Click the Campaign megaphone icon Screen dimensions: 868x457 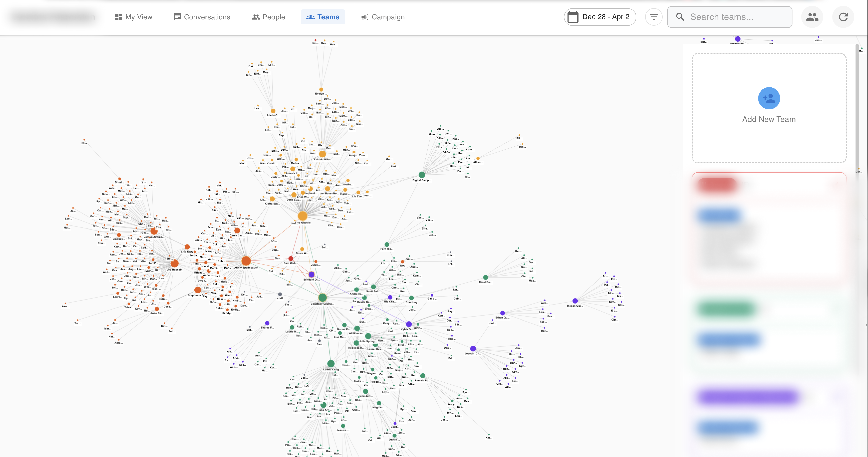point(365,17)
